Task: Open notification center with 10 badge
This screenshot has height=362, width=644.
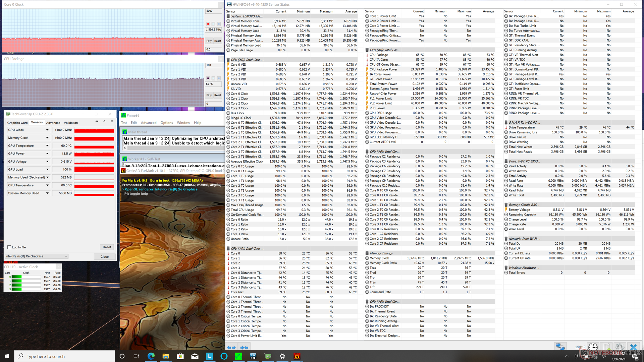Action: pos(636,357)
